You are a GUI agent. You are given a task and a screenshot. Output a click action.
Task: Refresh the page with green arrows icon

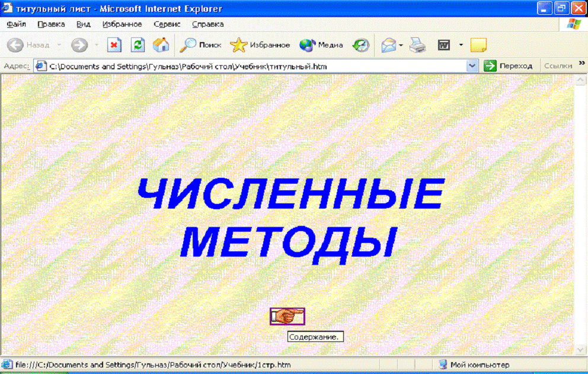click(x=138, y=45)
